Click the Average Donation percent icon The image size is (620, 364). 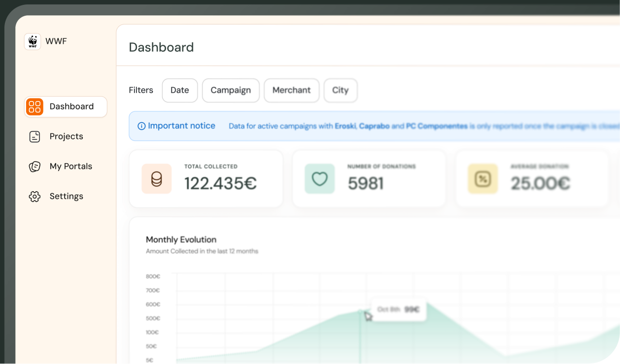click(483, 179)
